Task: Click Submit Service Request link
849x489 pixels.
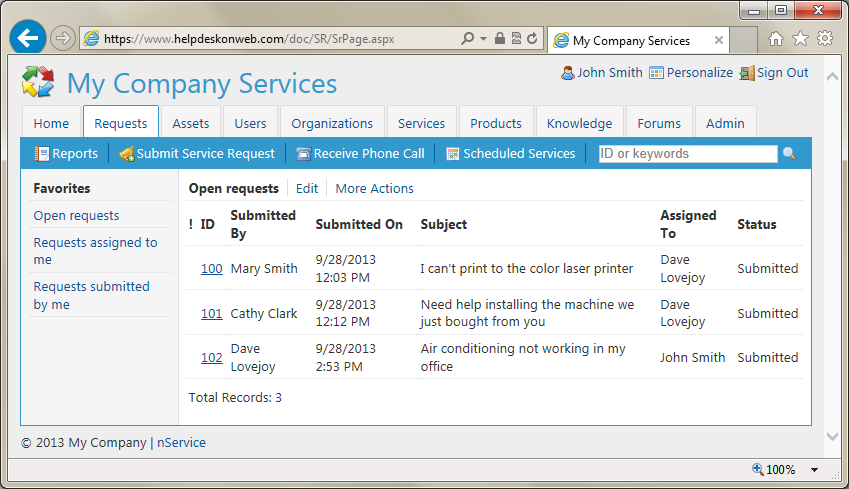Action: pyautogui.click(x=206, y=154)
